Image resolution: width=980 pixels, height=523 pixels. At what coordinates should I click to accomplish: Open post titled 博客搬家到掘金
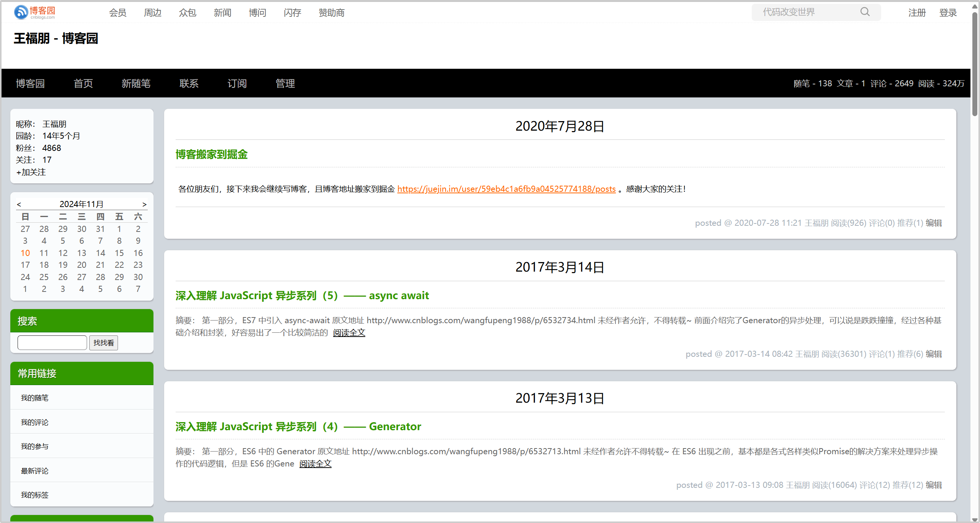tap(211, 154)
